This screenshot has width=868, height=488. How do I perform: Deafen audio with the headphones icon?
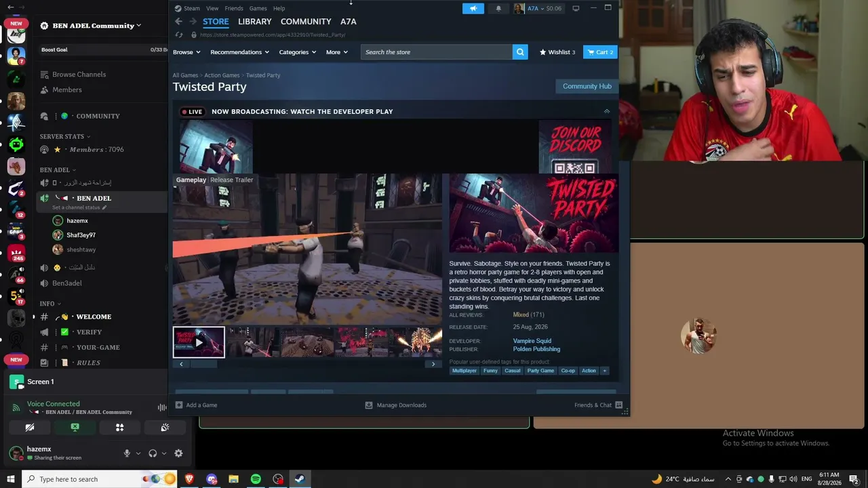[153, 453]
